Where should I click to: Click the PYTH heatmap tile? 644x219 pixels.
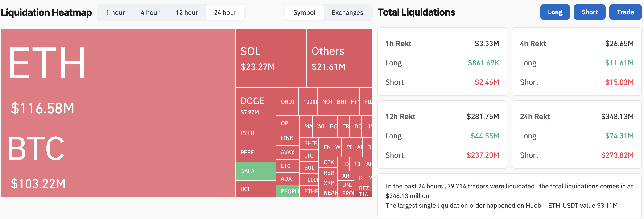(255, 133)
